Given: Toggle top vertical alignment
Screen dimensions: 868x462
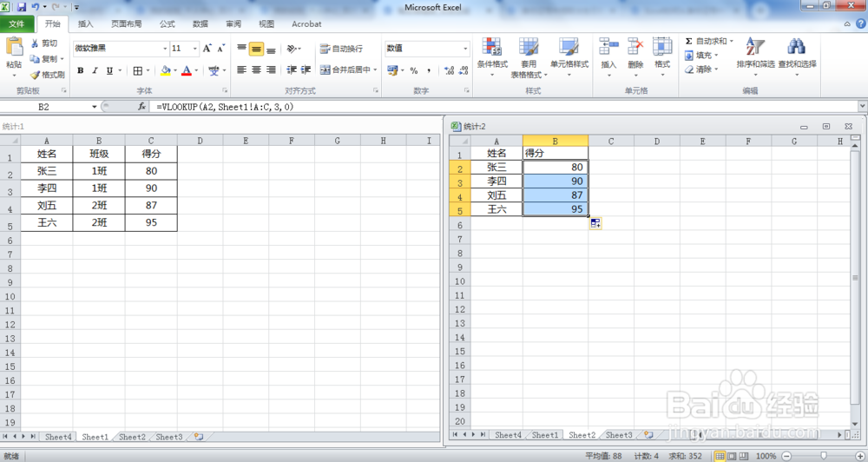Looking at the screenshot, I should point(242,49).
